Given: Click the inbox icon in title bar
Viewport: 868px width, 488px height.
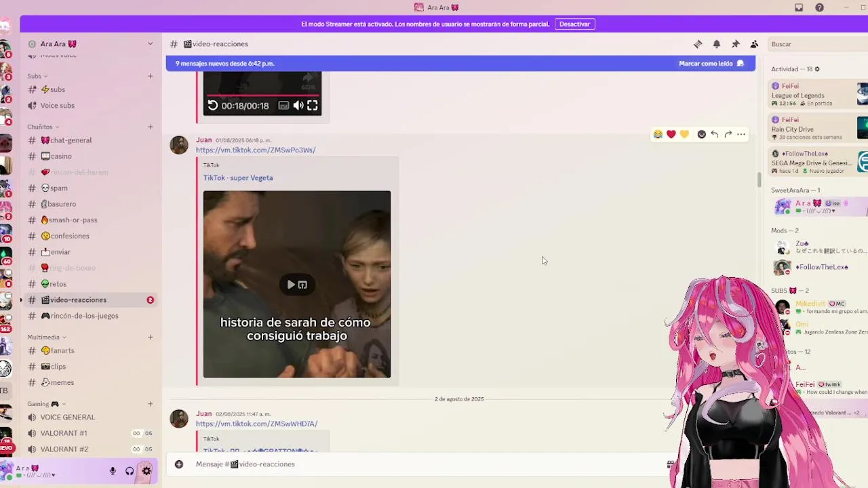Looking at the screenshot, I should 799,7.
